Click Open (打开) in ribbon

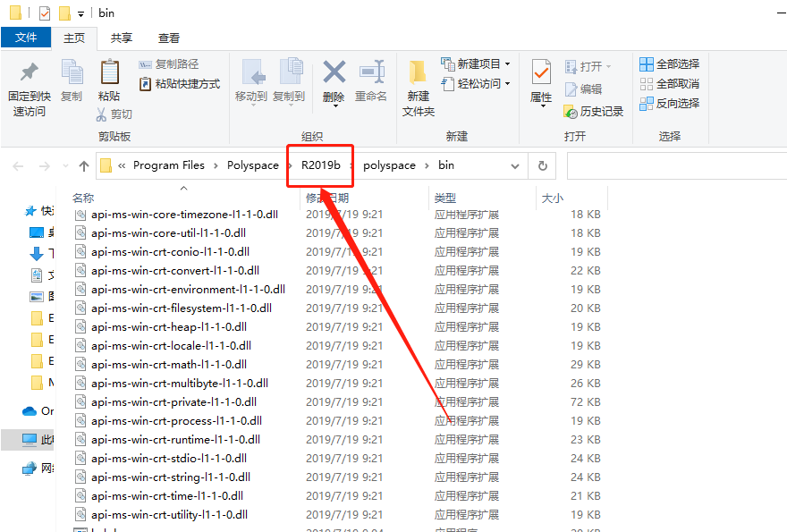(588, 66)
